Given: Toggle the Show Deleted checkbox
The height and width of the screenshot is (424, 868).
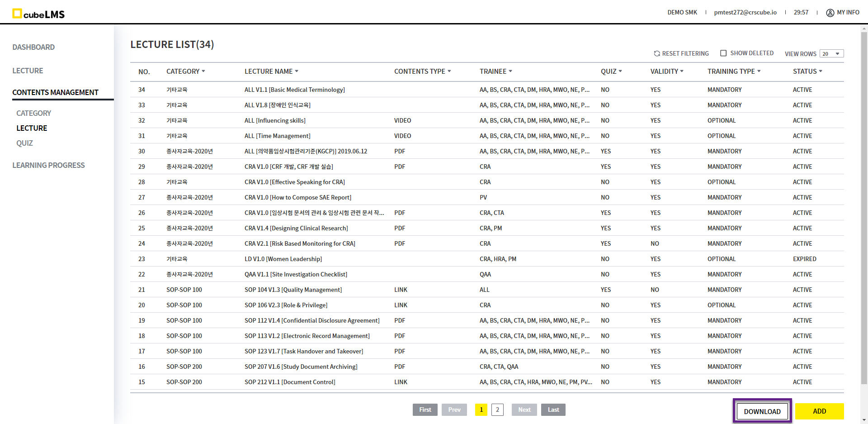Looking at the screenshot, I should [x=723, y=53].
